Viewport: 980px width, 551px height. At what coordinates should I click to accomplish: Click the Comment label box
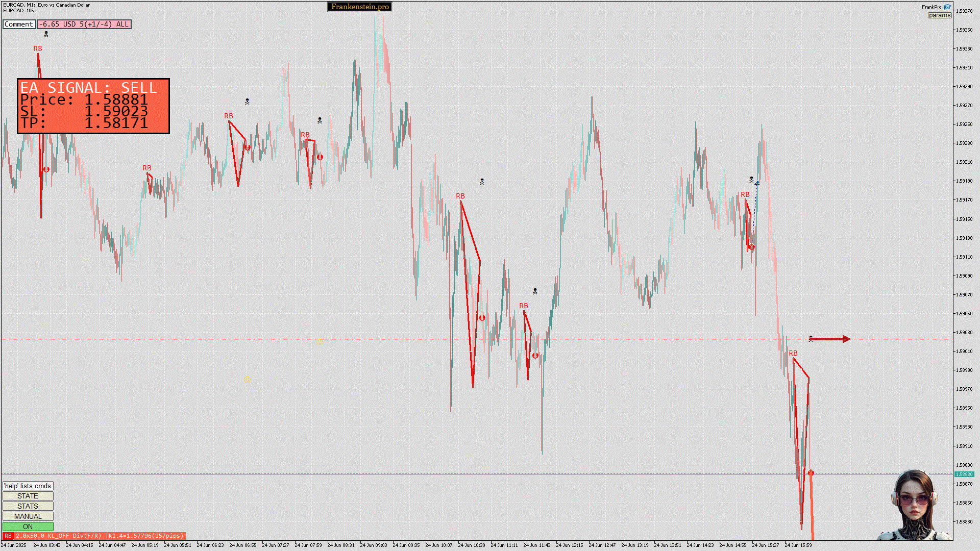(19, 24)
